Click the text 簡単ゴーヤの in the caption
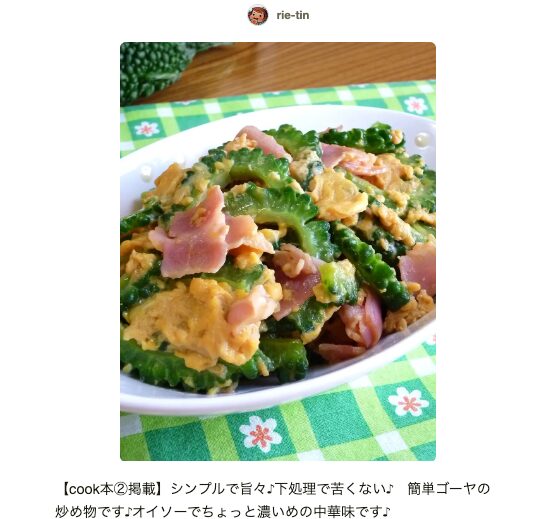Viewport: 556px width, 519px height. 448,489
